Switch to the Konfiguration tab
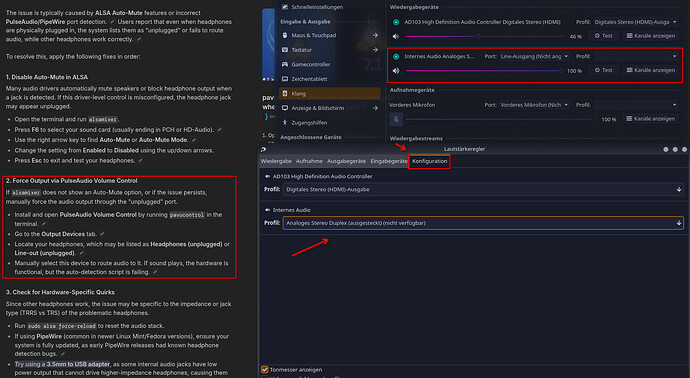690x378 pixels. [429, 161]
